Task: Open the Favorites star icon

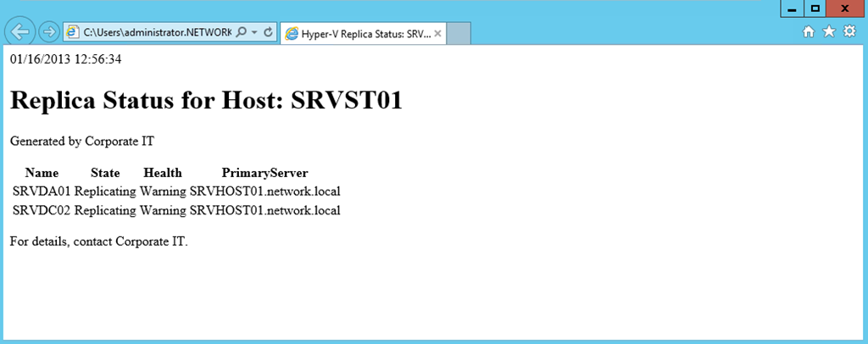Action: pyautogui.click(x=829, y=31)
